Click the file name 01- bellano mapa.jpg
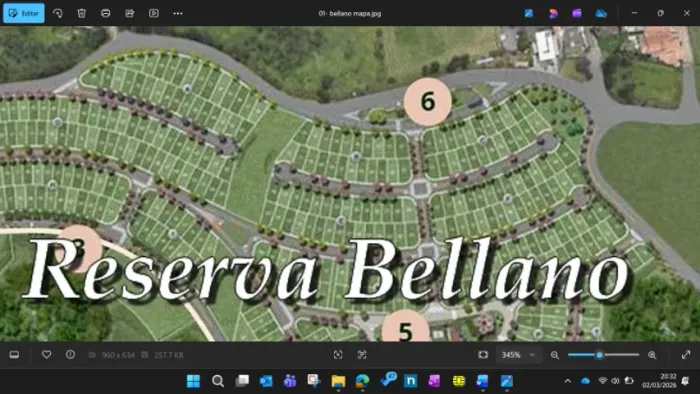The width and height of the screenshot is (700, 394). pos(350,13)
